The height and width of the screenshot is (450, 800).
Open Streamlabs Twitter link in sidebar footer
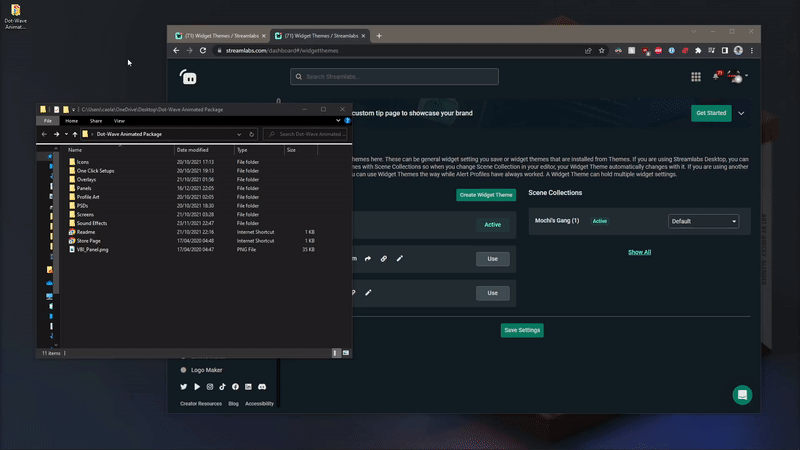[184, 387]
